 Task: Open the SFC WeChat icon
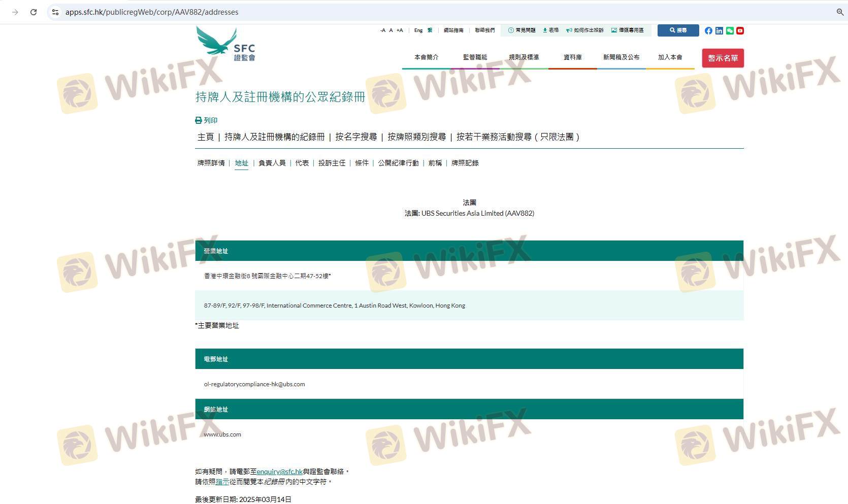[x=730, y=31]
